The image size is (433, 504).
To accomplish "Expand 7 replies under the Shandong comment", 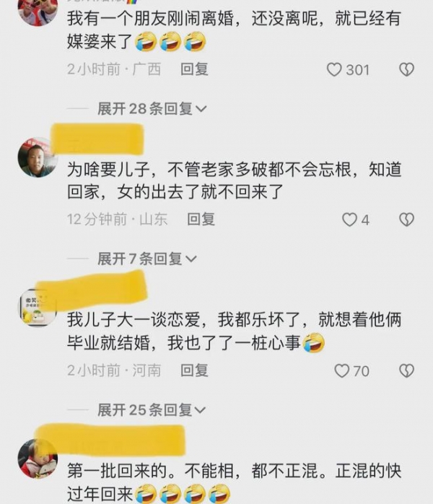I will coord(147,258).
